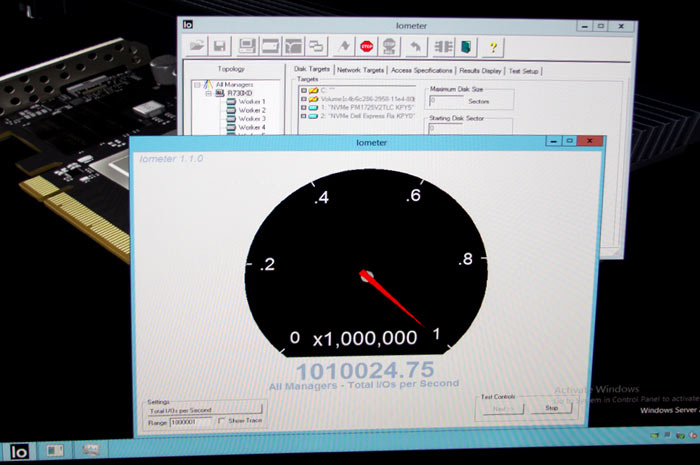
Task: Exit Iometer door icon
Action: tap(466, 47)
